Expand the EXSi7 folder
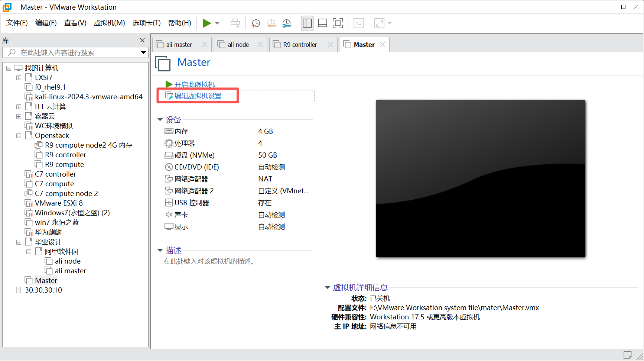The width and height of the screenshot is (644, 361). [19, 78]
